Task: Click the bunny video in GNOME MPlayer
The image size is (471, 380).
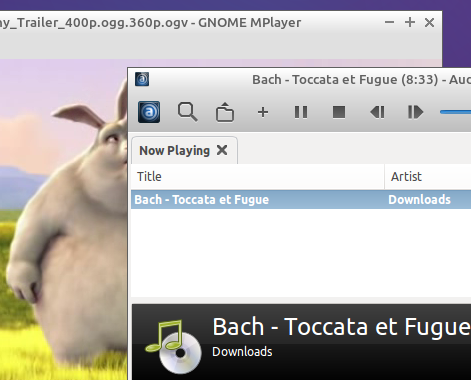Action: coord(63,220)
